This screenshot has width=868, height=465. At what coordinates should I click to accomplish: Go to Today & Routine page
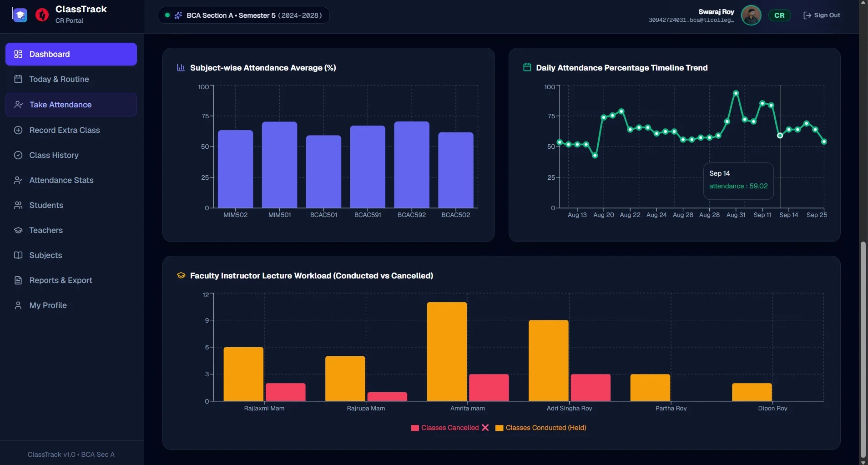point(71,79)
